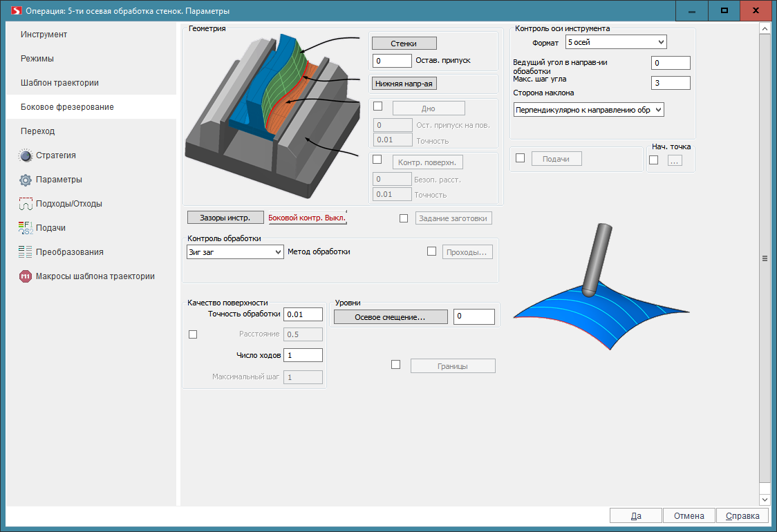Open the Параметры page
777x532 pixels.
(91, 180)
